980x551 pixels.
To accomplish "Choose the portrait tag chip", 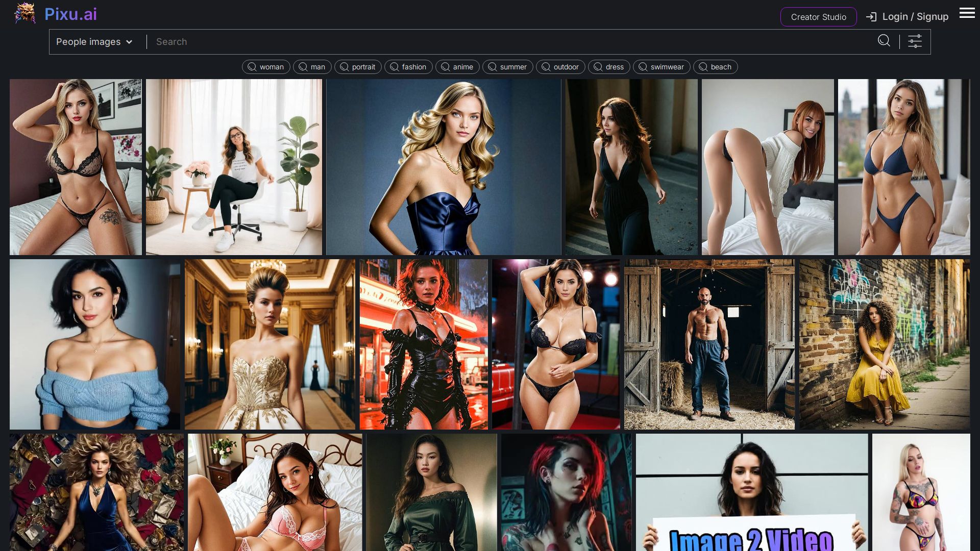I will [358, 67].
